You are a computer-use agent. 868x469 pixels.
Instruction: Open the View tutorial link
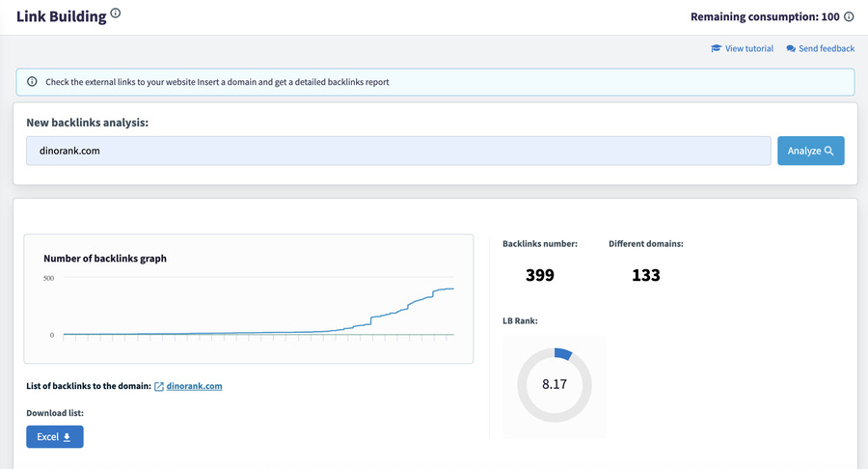tap(743, 48)
